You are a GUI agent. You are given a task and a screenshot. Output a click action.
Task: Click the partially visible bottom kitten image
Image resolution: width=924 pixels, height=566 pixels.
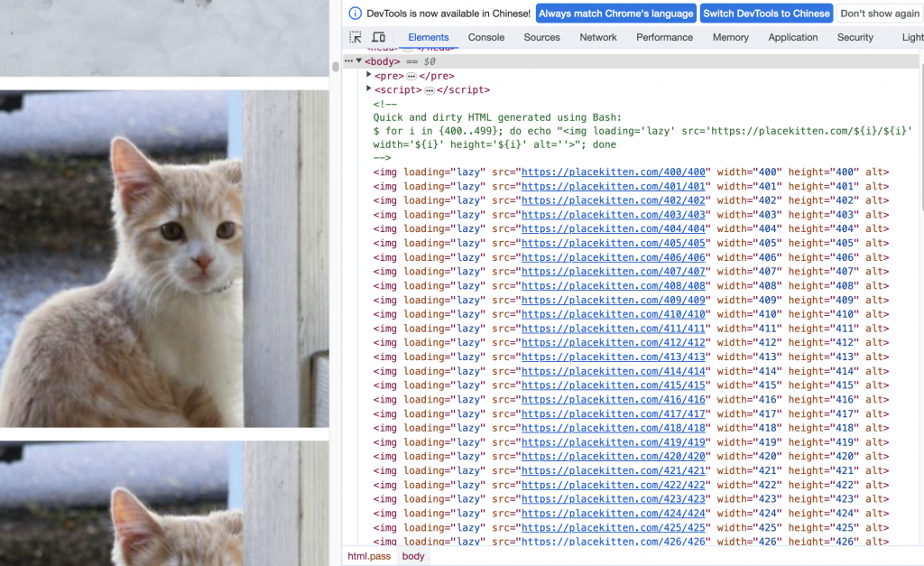164,504
